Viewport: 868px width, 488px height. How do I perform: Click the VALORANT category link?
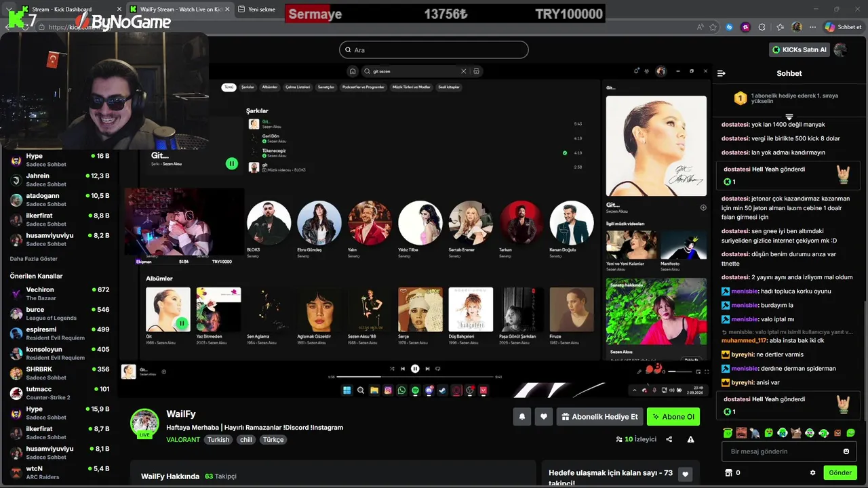[183, 440]
